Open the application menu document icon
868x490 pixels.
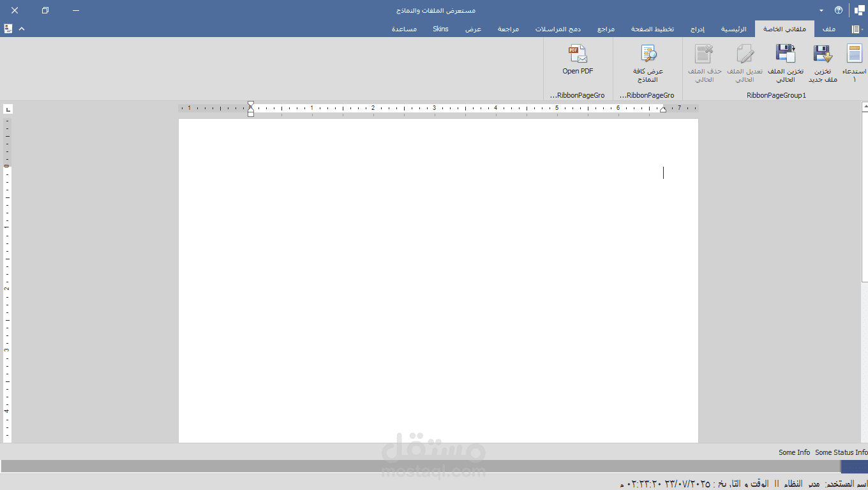coord(857,29)
